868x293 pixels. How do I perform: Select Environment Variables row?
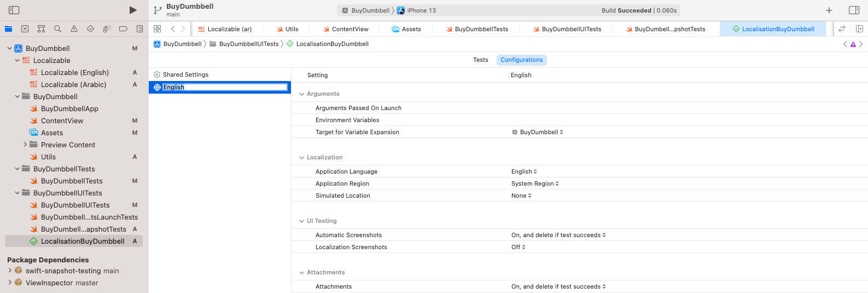[580, 120]
